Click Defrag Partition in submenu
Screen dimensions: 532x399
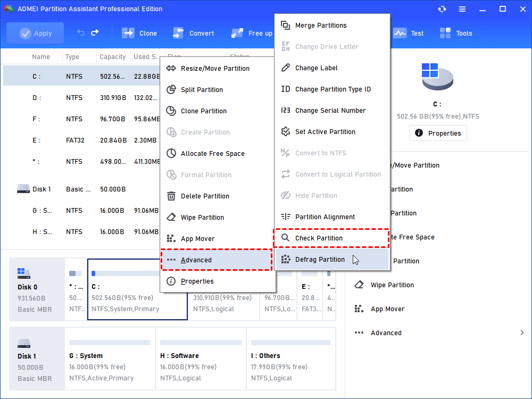point(320,260)
